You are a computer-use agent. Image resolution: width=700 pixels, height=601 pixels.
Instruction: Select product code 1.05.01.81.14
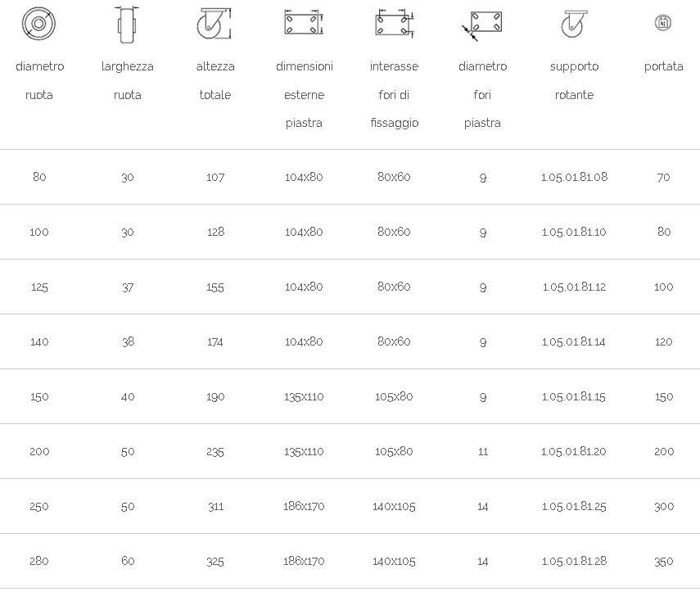[x=574, y=341]
